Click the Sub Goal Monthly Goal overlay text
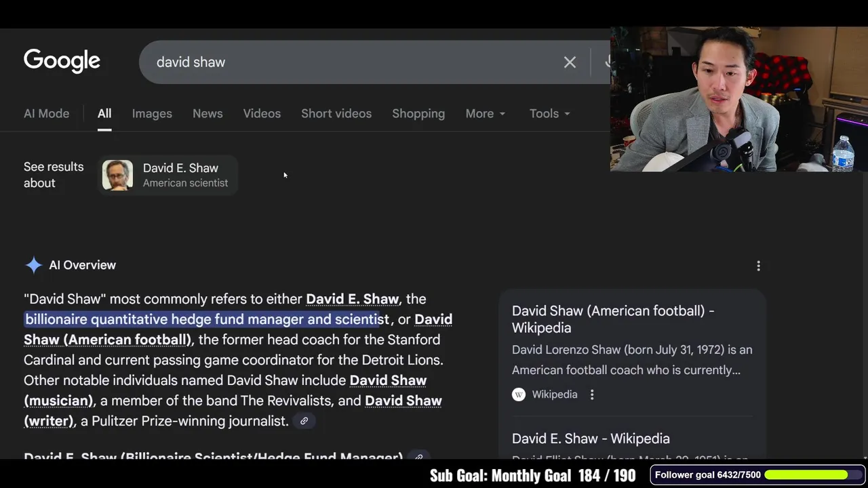Image resolution: width=868 pixels, height=488 pixels. (533, 475)
